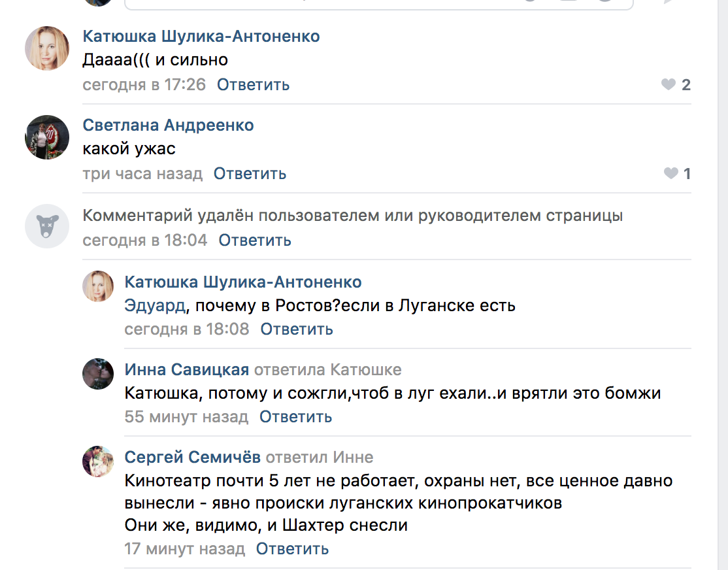728x570 pixels.
Task: Reply to the 17:26 comment
Action: pos(253,84)
